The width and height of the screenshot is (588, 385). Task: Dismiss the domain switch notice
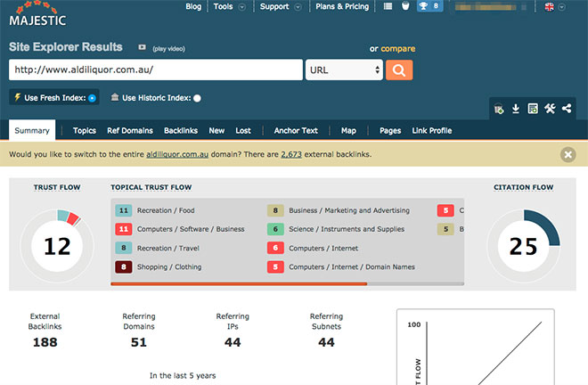tap(568, 154)
